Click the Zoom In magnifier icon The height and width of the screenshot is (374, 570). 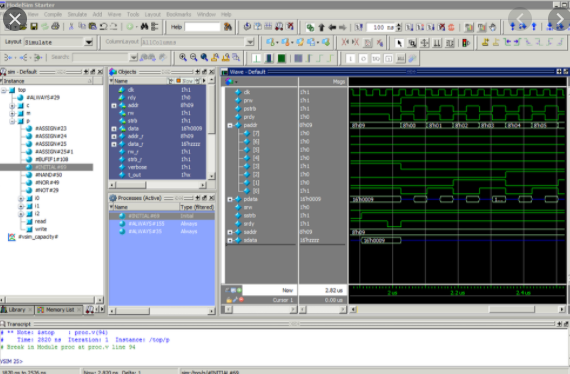pyautogui.click(x=183, y=57)
